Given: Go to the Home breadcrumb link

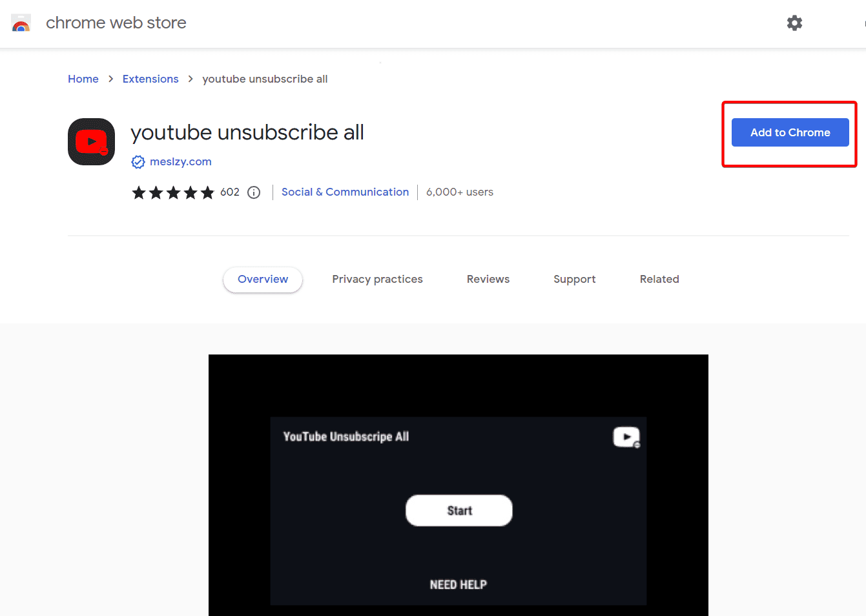Looking at the screenshot, I should 83,79.
